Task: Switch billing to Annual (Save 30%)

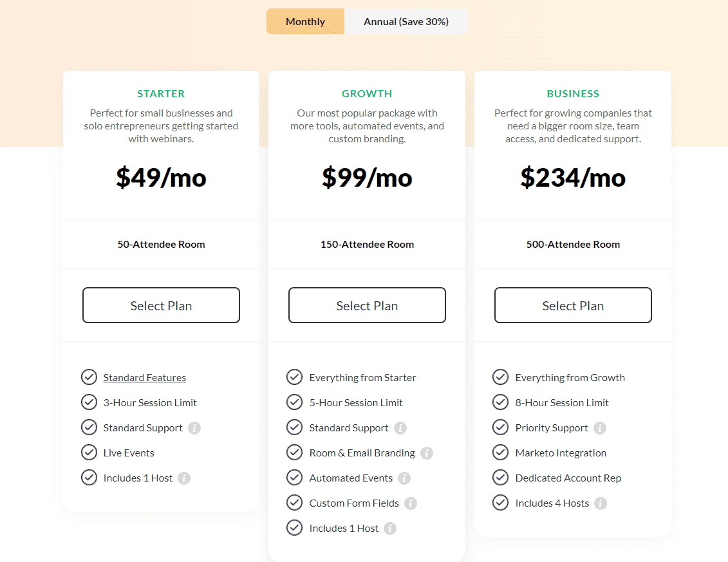Action: (x=406, y=21)
